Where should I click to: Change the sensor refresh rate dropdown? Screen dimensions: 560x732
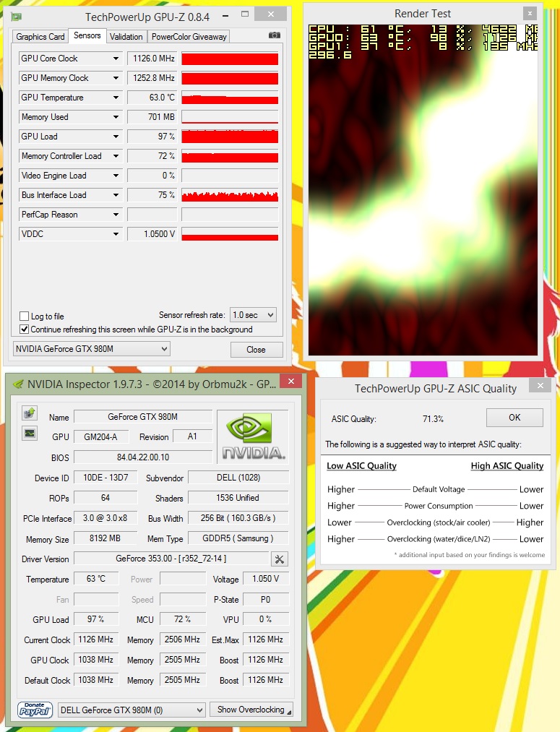pyautogui.click(x=254, y=315)
